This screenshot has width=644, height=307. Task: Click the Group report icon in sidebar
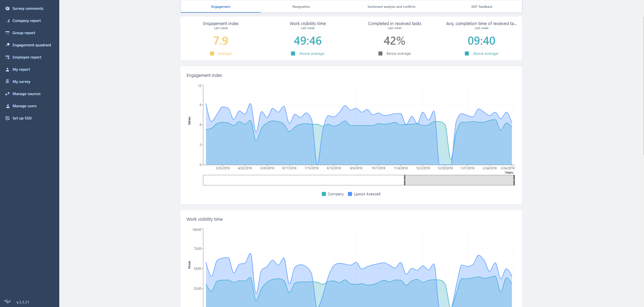[x=7, y=33]
